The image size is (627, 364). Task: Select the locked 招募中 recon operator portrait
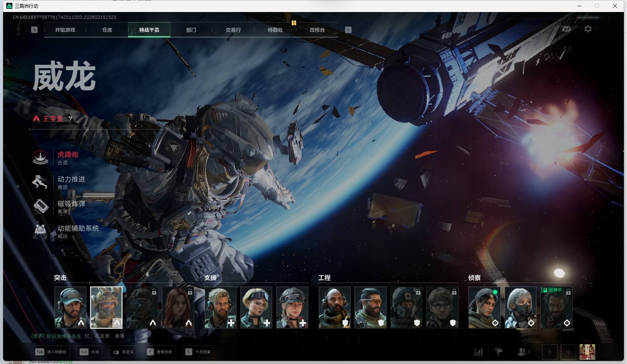(556, 308)
